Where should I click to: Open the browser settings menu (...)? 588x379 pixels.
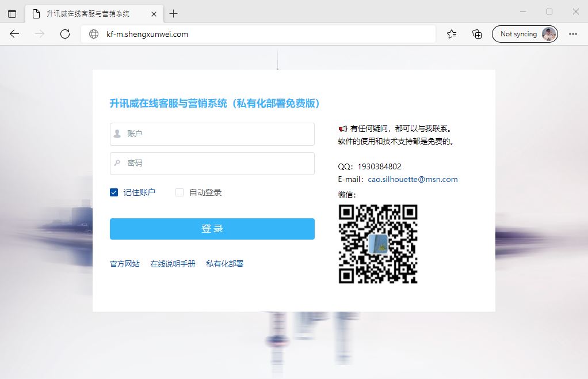pos(573,34)
